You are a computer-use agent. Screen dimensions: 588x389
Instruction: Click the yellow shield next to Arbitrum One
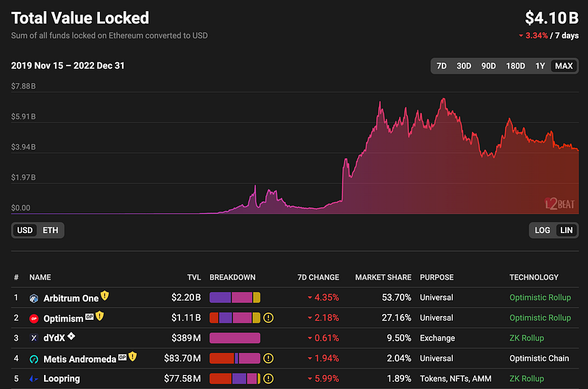tap(104, 296)
